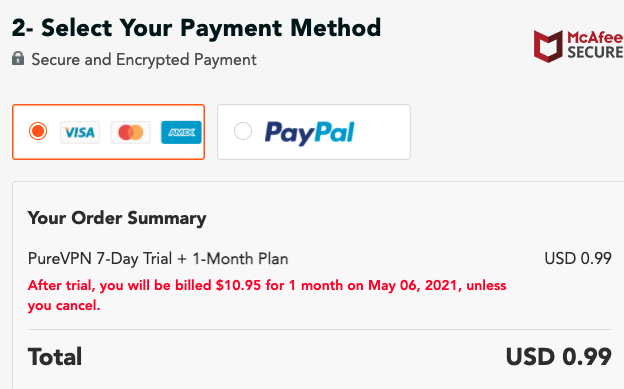Click the total amount USD 0.99

click(559, 357)
